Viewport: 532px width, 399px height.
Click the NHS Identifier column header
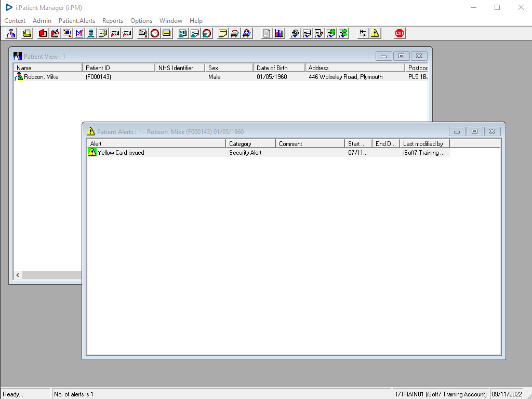click(x=180, y=68)
